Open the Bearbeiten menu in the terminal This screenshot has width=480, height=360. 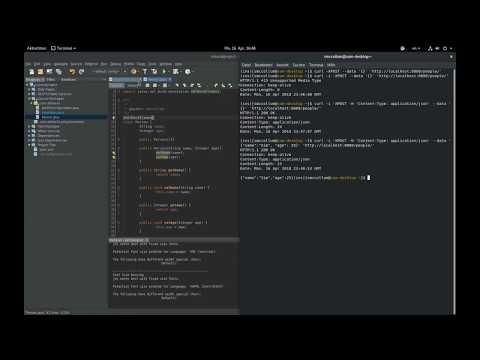(263, 65)
